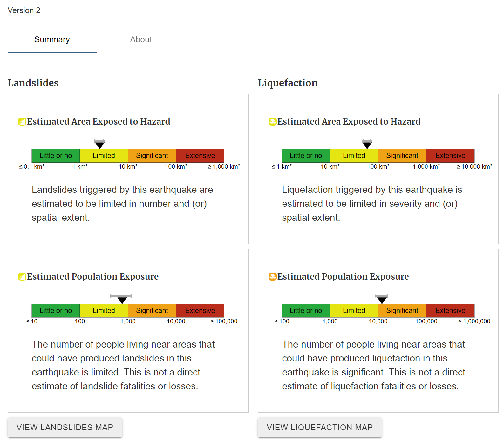The width and height of the screenshot is (504, 439).
Task: Click the Liquefaction section heading
Action: [288, 83]
